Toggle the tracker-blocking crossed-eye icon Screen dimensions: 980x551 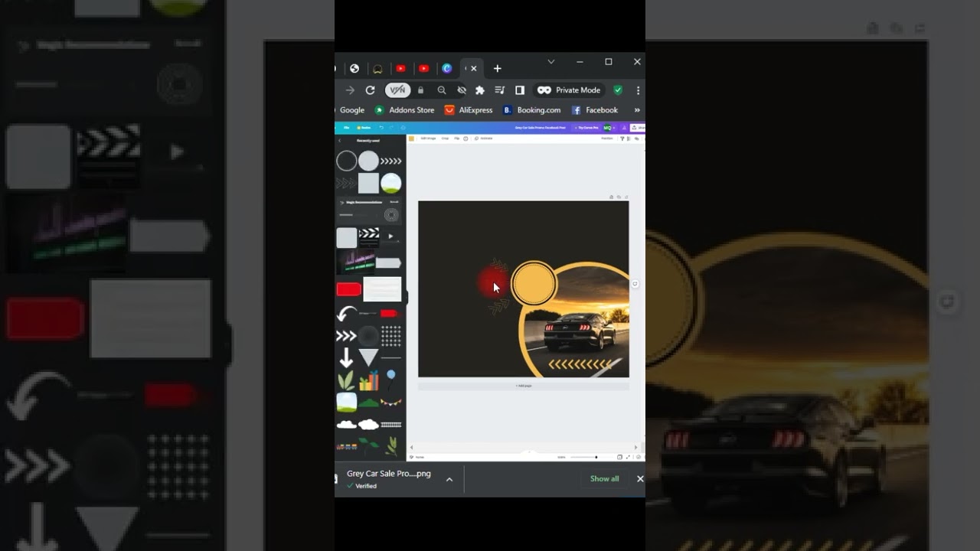pyautogui.click(x=462, y=90)
